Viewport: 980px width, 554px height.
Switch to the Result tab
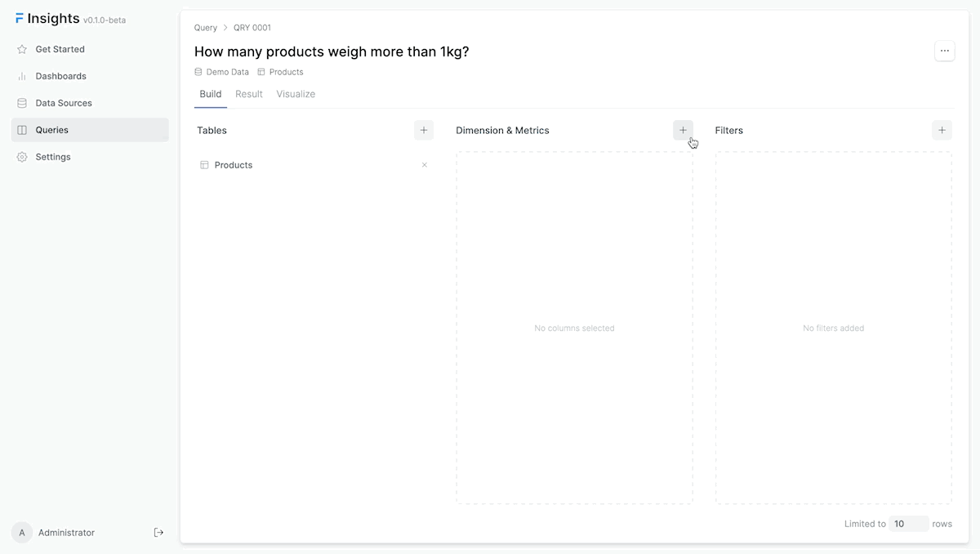[x=248, y=94]
